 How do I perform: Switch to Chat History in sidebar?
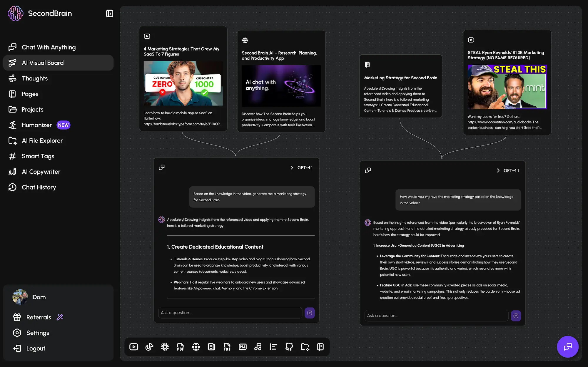pyautogui.click(x=39, y=187)
